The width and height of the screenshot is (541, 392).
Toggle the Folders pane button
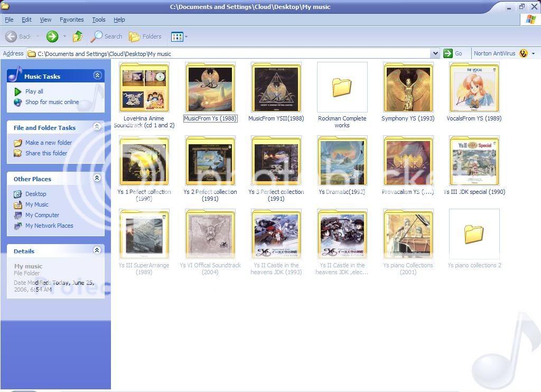[145, 36]
